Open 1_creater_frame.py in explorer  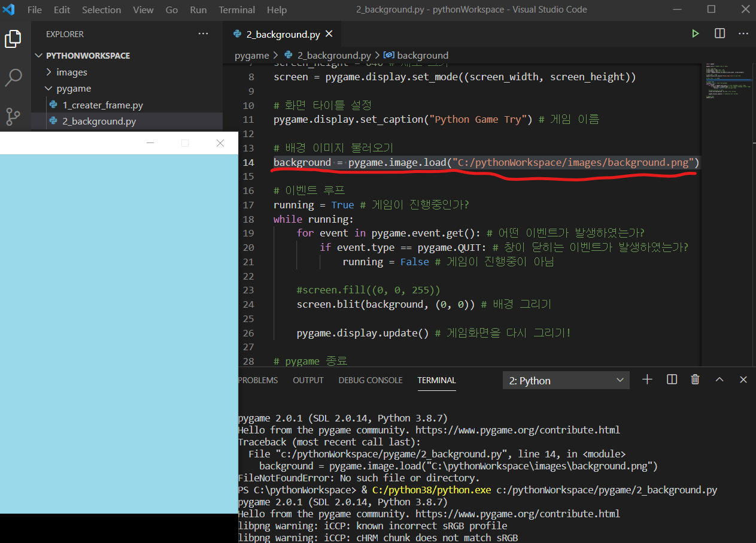(127, 105)
